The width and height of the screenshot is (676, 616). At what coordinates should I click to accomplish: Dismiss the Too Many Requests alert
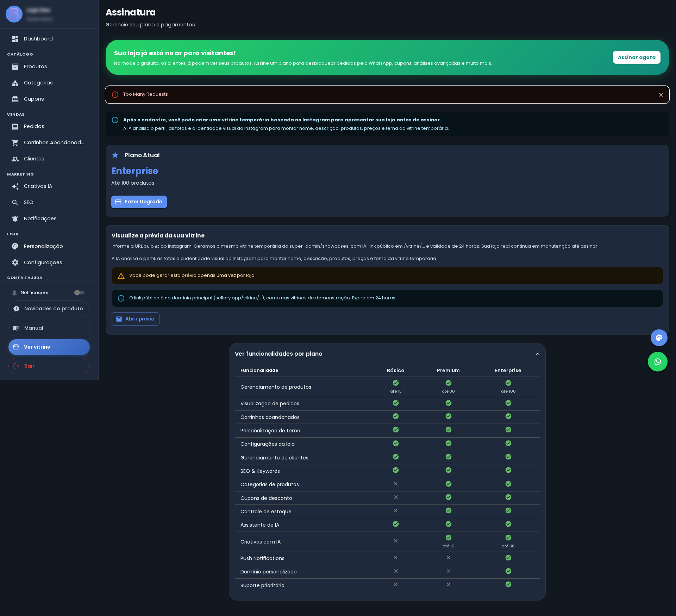[x=661, y=95]
